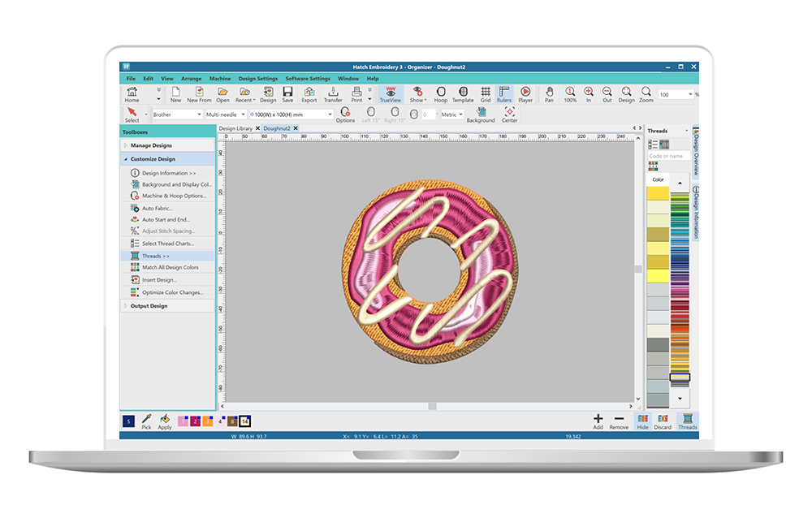Click the Transfer to machine icon
Screen dimensions: 812x518
coord(333,94)
